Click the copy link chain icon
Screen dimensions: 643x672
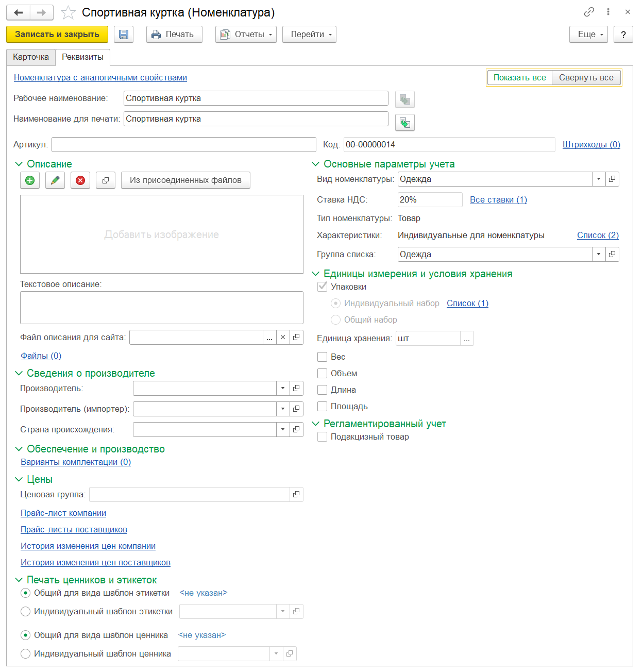(589, 12)
